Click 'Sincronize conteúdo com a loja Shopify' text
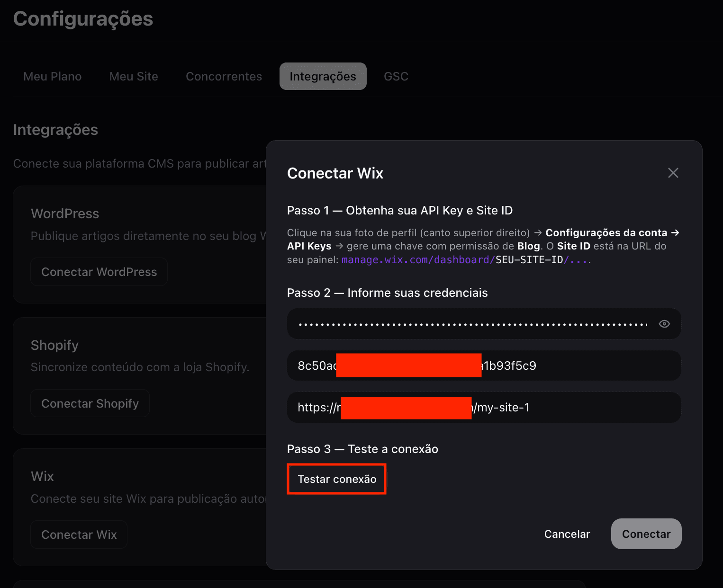Screen dimensions: 723x588 point(140,367)
